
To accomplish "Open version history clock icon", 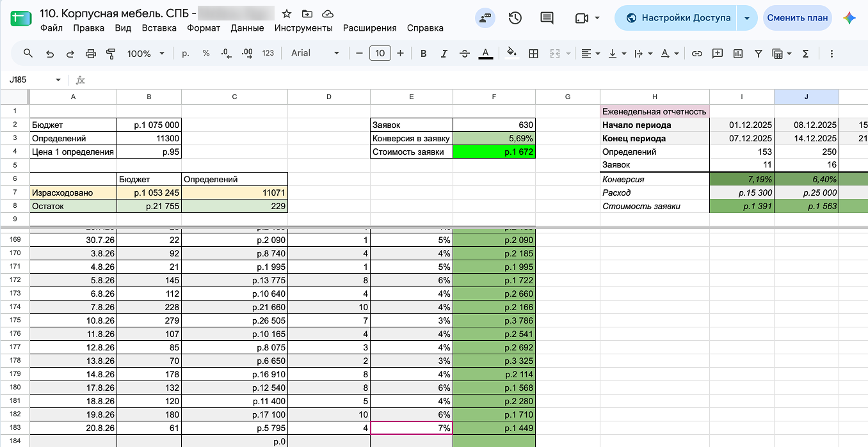I will tap(515, 18).
